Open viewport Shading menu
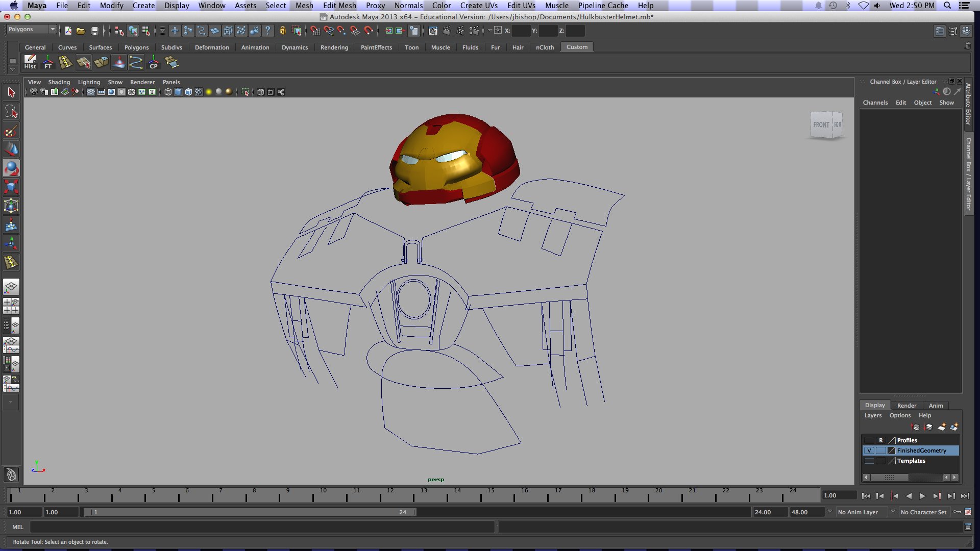The image size is (980, 551). click(x=59, y=82)
